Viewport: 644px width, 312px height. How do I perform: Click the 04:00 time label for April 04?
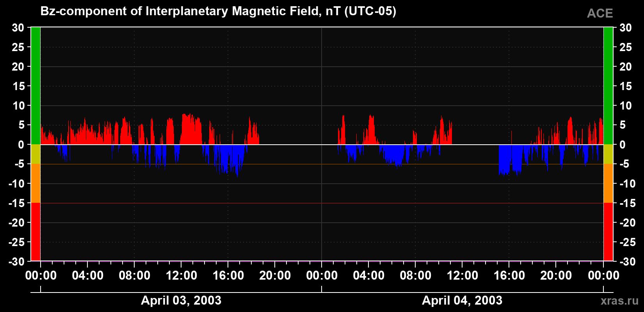tap(368, 276)
